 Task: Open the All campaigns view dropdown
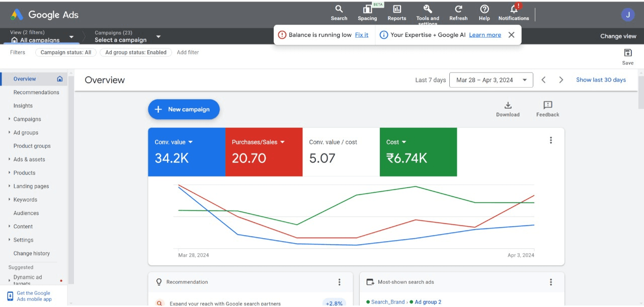(x=42, y=37)
